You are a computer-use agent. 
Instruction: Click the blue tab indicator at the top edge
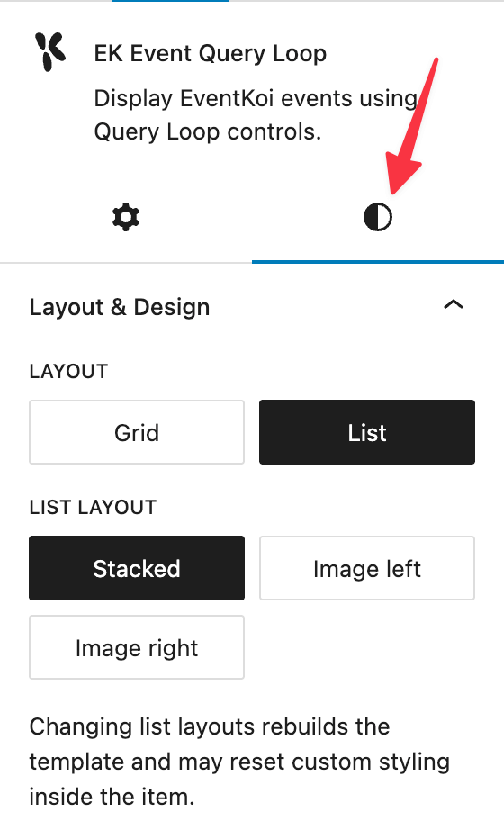(170, 1)
